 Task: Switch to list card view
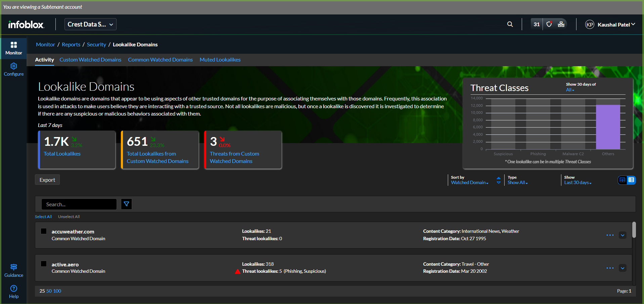pyautogui.click(x=631, y=180)
